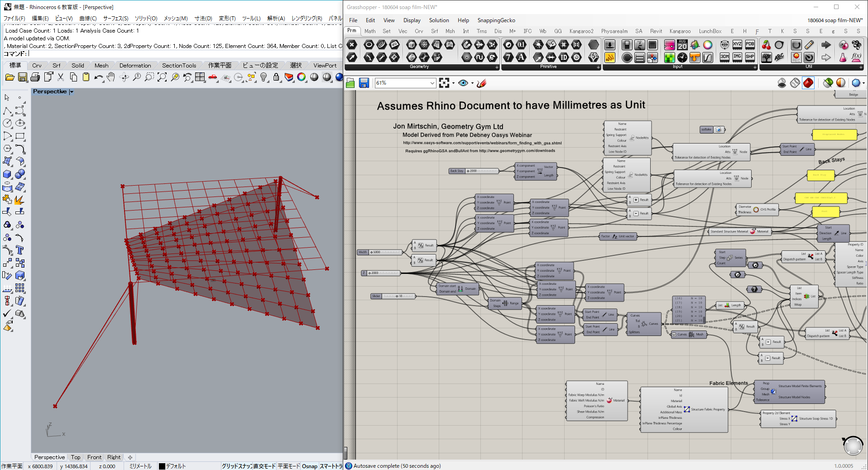Click the f(x) expression util icon
The height and width of the screenshot is (470, 868).
(856, 57)
